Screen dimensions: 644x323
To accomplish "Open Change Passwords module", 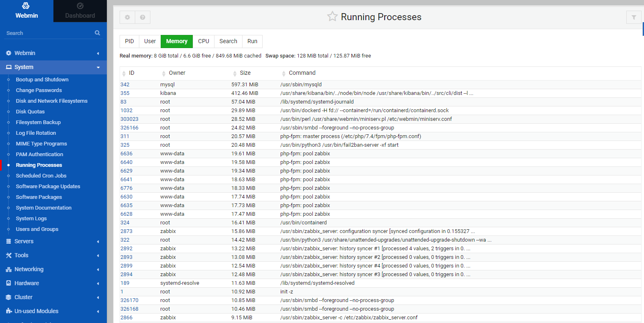I will click(39, 90).
